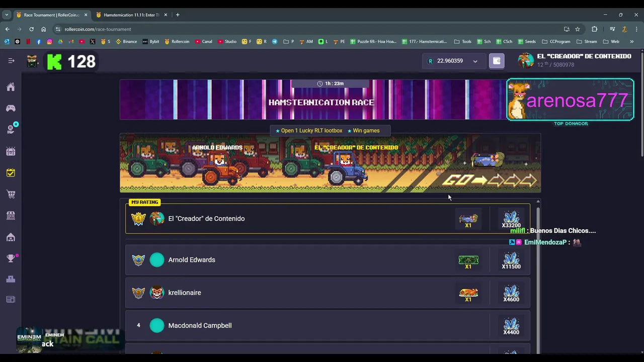
Task: Select the Macdonald Campbell leaderboard row
Action: pos(328,325)
